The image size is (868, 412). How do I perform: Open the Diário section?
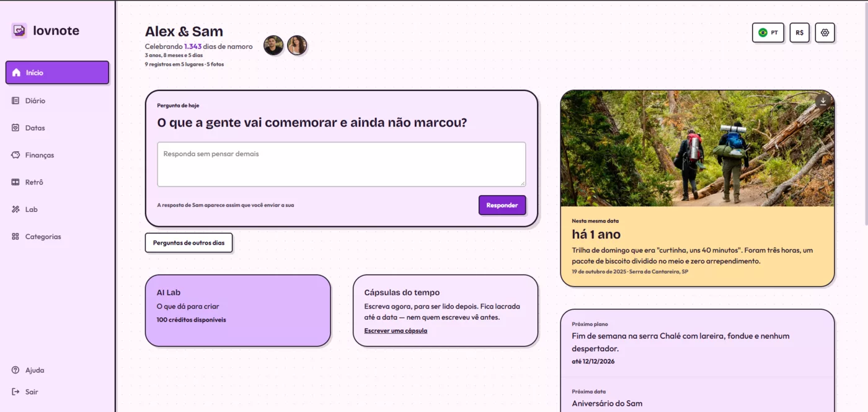(57, 100)
